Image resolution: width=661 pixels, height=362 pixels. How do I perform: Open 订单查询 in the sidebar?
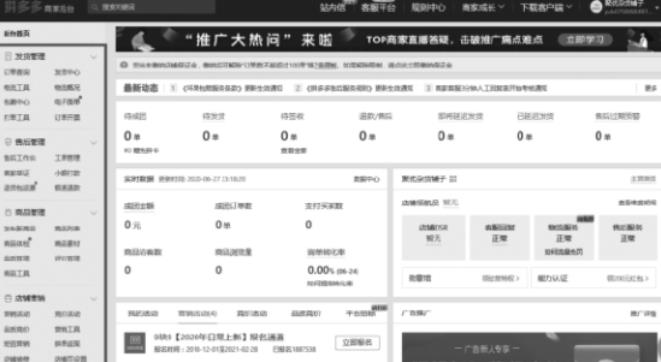pos(17,72)
